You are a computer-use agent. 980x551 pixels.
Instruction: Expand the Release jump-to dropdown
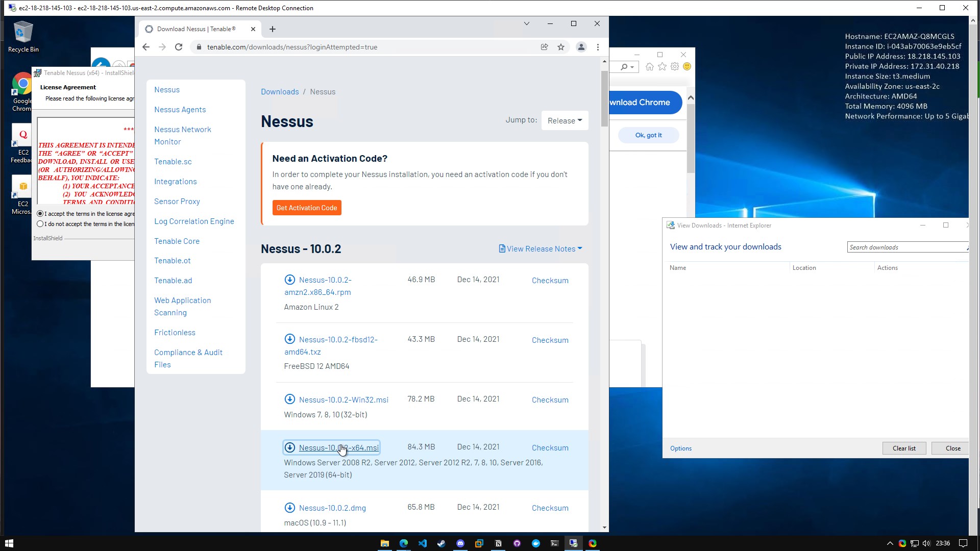coord(565,121)
